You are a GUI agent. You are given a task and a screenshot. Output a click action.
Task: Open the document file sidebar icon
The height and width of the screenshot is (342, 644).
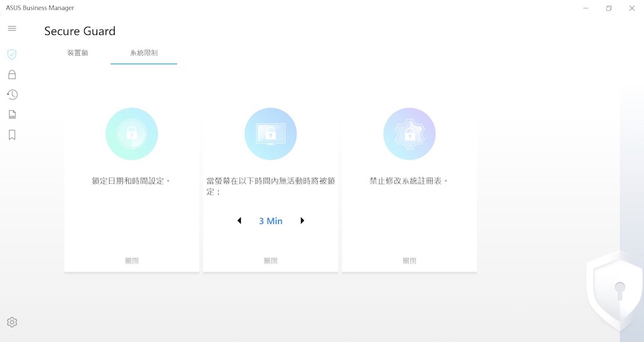(12, 115)
